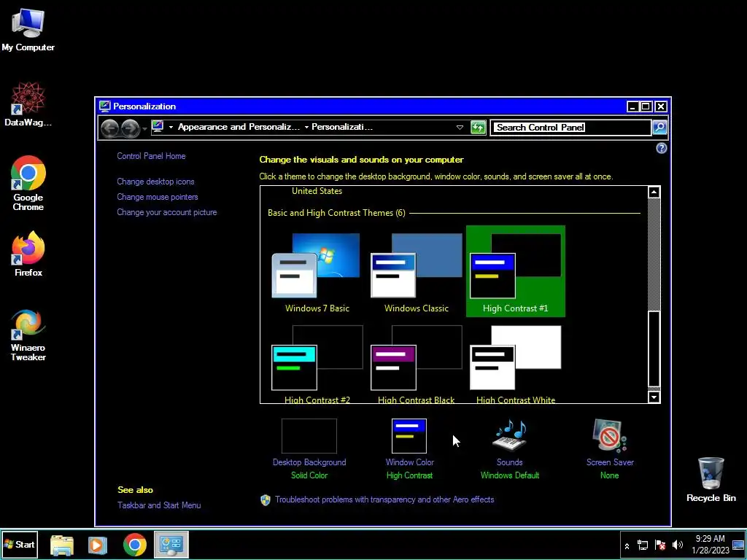
Task: Launch Firefox from the desktop shortcut
Action: 28,254
